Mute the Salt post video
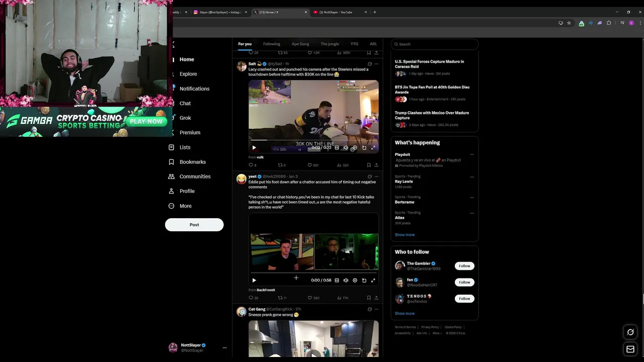 click(346, 148)
